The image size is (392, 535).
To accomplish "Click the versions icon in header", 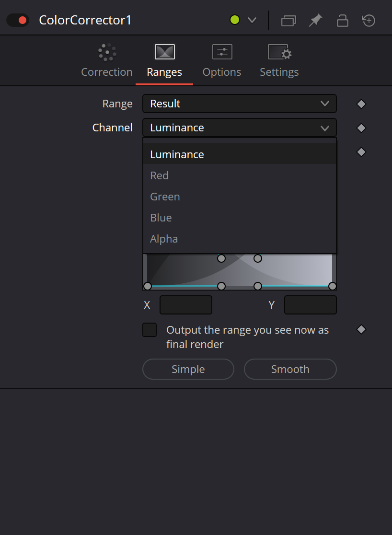I will (x=288, y=21).
